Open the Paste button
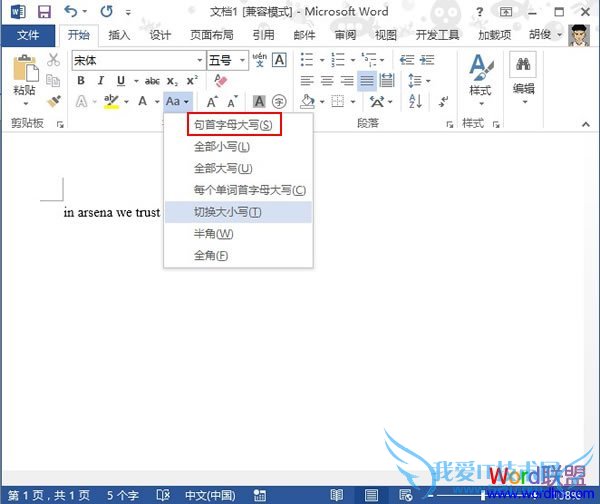 25,80
